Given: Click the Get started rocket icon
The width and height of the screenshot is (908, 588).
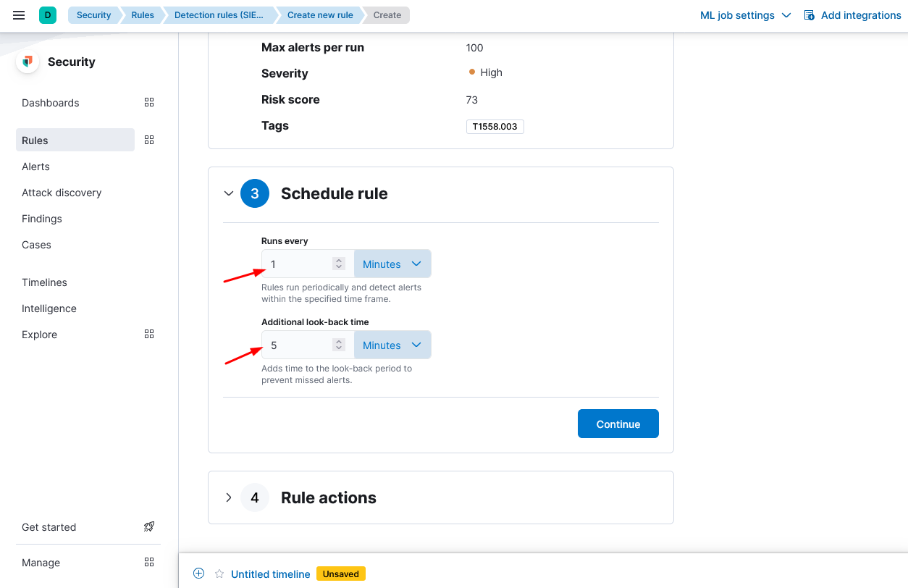Looking at the screenshot, I should click(x=149, y=527).
